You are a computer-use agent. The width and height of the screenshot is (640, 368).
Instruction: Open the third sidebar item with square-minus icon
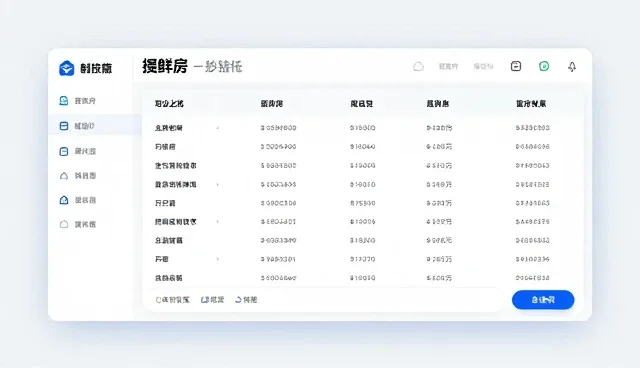click(78, 151)
